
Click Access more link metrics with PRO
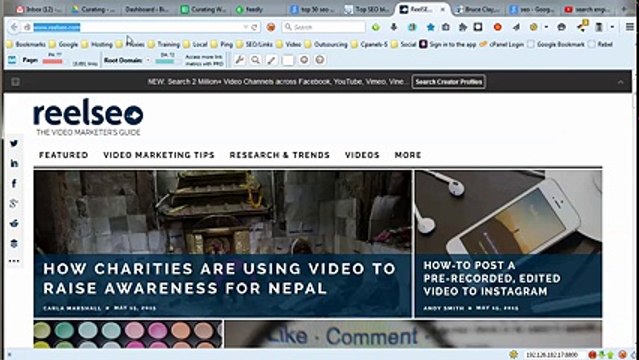204,60
